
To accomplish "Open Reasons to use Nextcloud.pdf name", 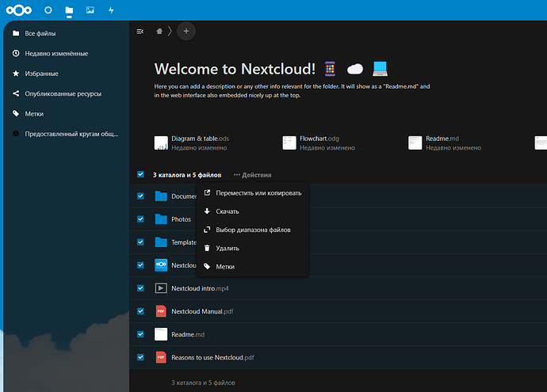I will point(212,357).
